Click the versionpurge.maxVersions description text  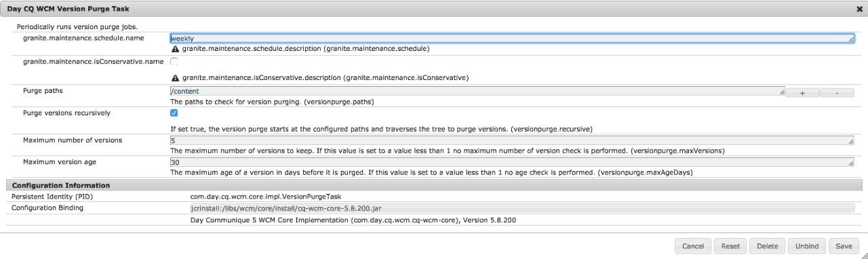point(448,151)
